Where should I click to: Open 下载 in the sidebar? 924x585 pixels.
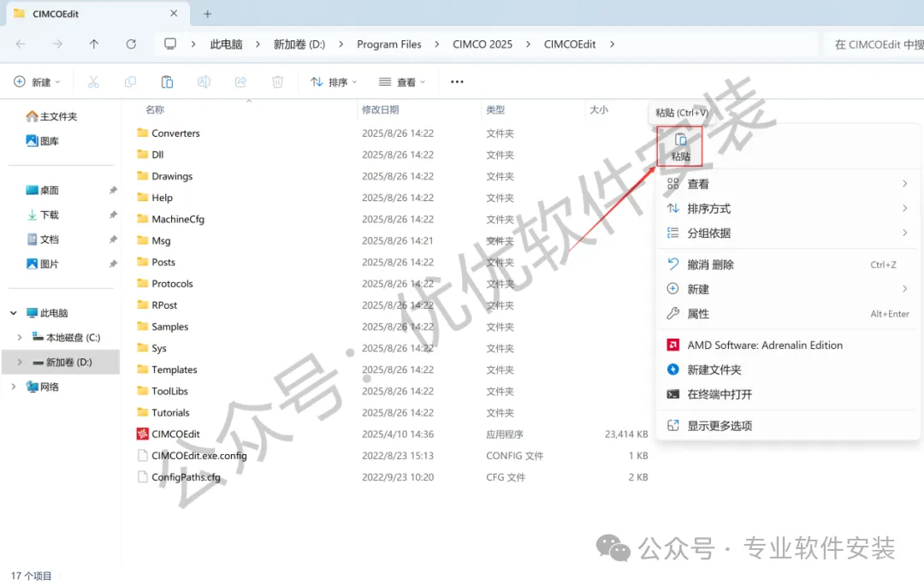coord(50,215)
